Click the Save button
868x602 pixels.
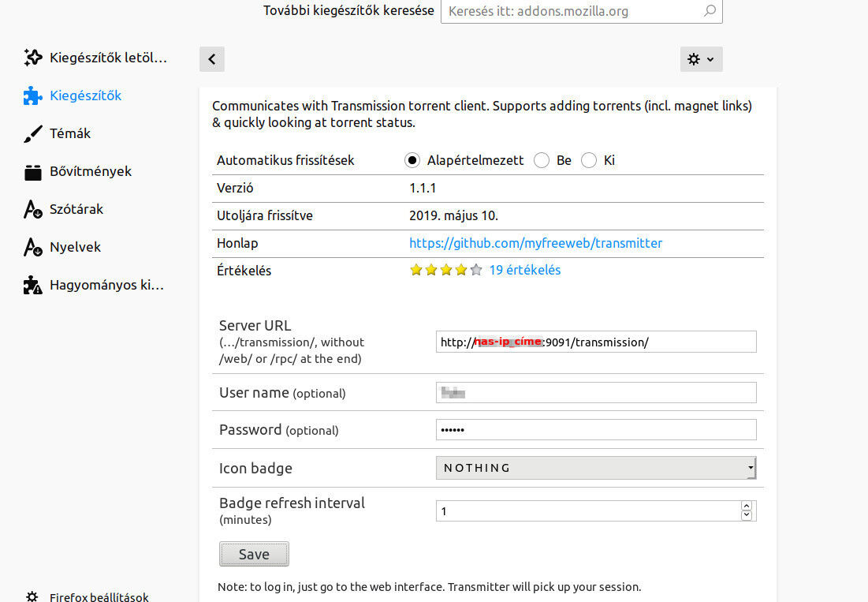click(x=254, y=555)
